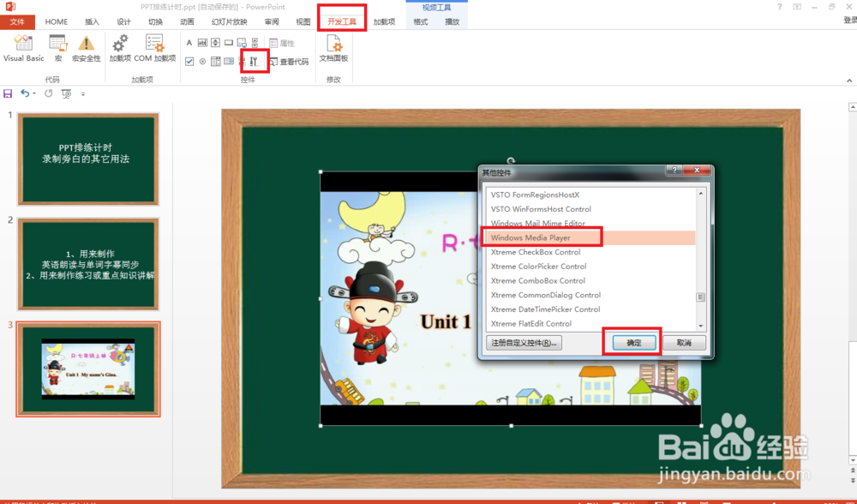
Task: Open the video tools 格式 Format tab
Action: 420,22
